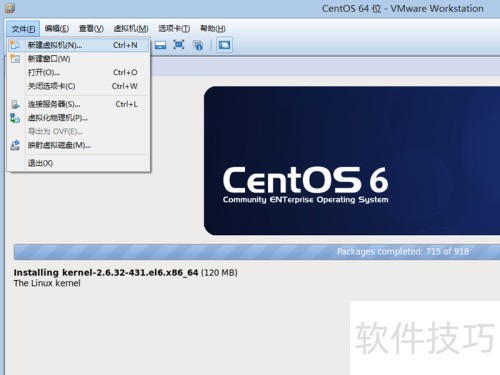
Task: Enter full screen mode toolbar icon
Action: (179, 45)
